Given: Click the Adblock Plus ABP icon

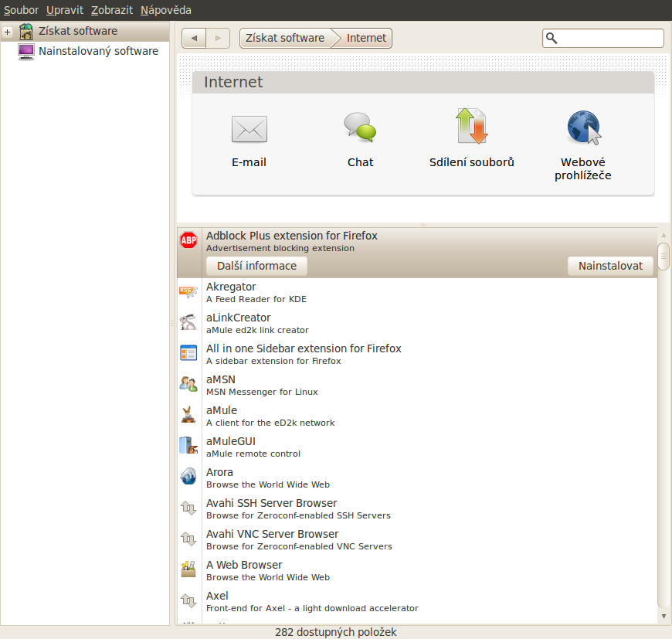Looking at the screenshot, I should (188, 240).
